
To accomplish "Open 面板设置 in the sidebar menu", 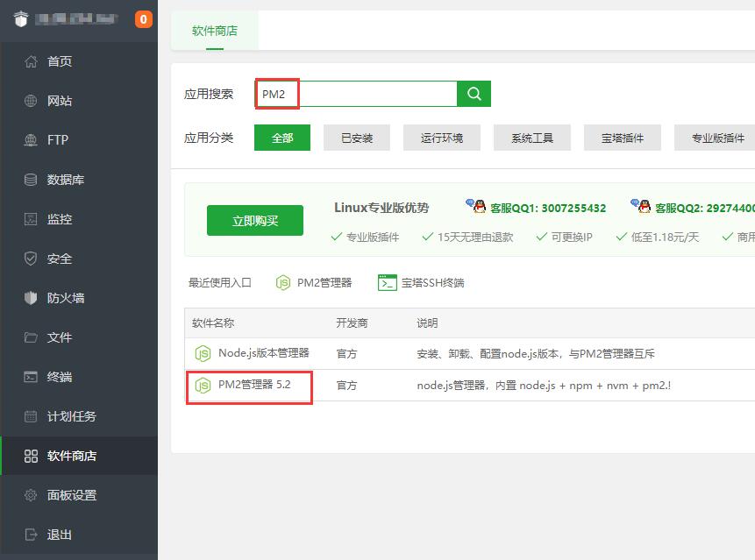I will click(x=72, y=495).
